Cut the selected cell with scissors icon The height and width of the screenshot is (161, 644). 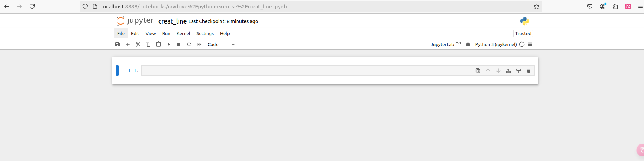click(138, 44)
